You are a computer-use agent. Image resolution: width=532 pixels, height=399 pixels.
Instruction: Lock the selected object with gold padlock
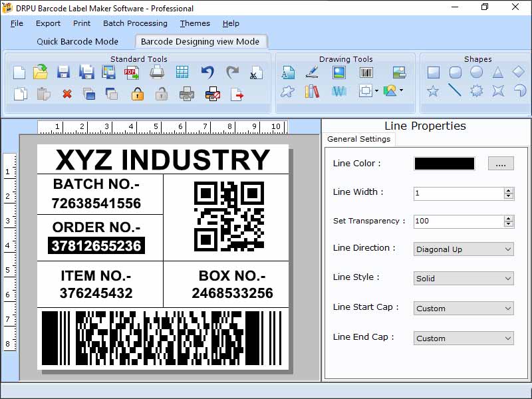tap(138, 94)
